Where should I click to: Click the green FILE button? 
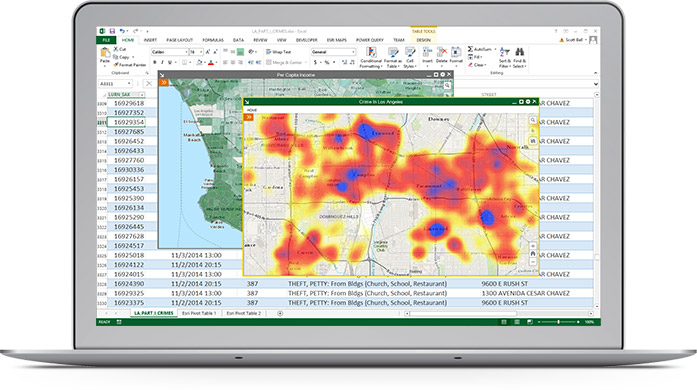106,40
